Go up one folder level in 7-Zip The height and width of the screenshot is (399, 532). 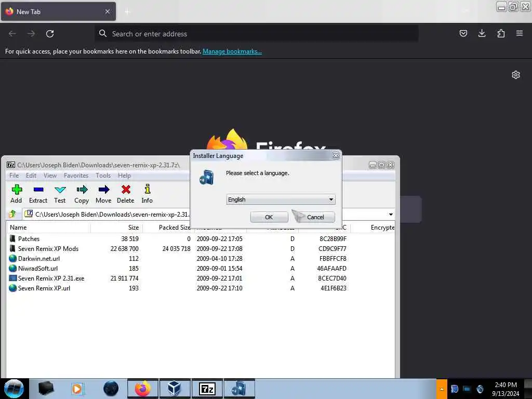(x=13, y=214)
